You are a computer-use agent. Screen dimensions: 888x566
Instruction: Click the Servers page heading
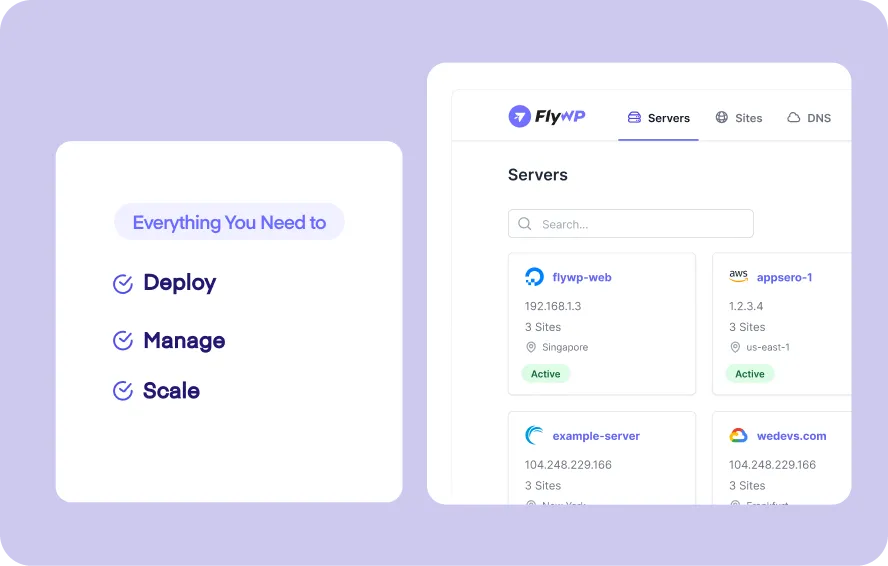click(537, 175)
